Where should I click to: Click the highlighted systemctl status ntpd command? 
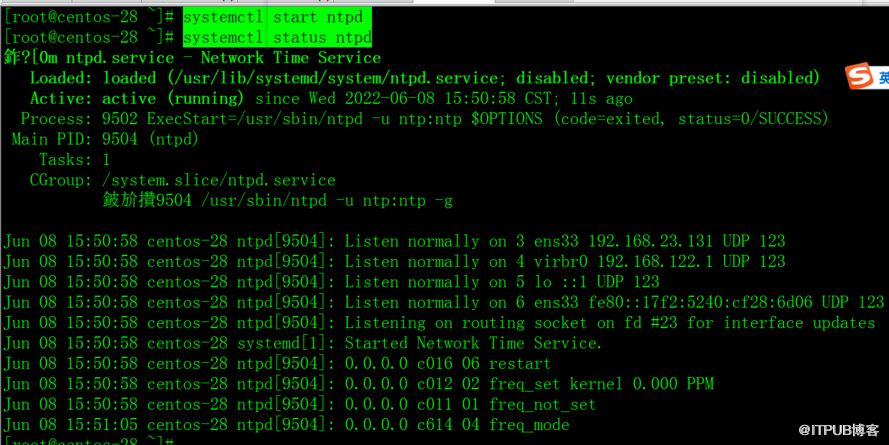[276, 38]
